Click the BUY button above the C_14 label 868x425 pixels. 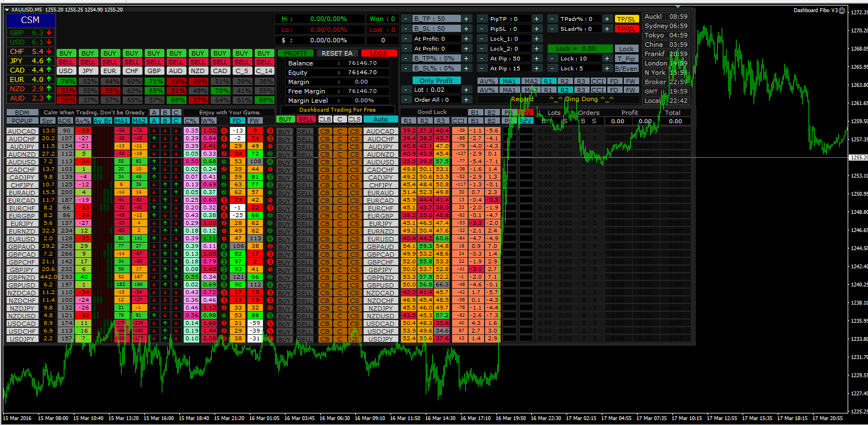tap(264, 53)
